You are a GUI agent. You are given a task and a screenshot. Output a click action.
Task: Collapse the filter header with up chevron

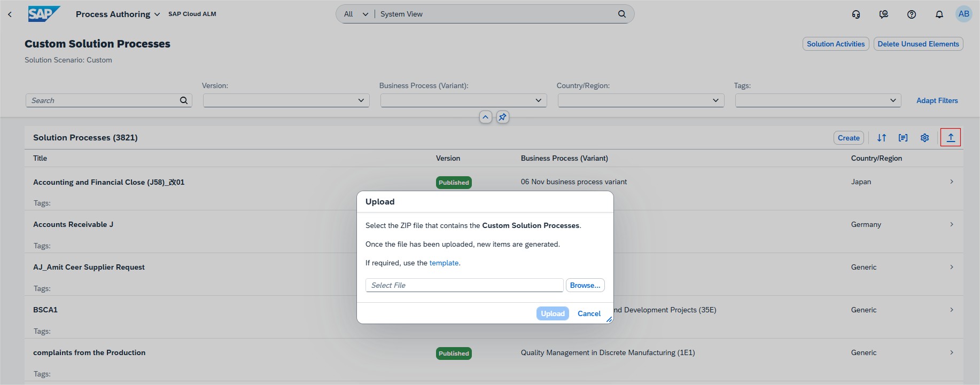click(485, 117)
